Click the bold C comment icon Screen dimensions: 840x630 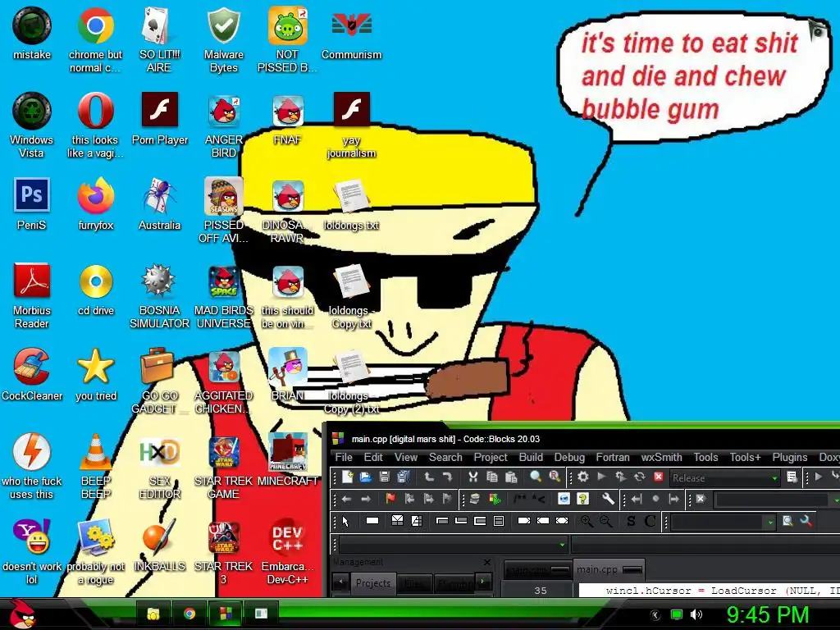(x=650, y=521)
